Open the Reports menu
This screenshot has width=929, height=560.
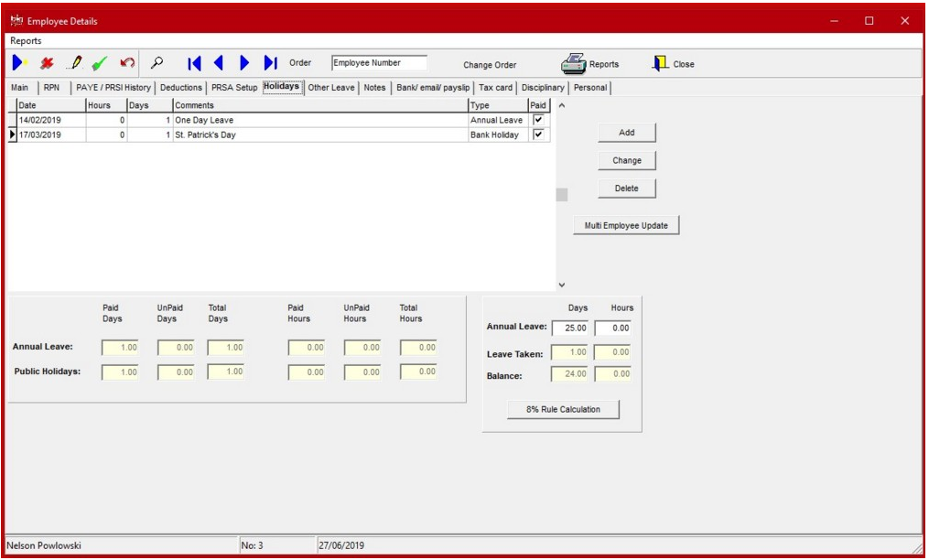tap(27, 40)
